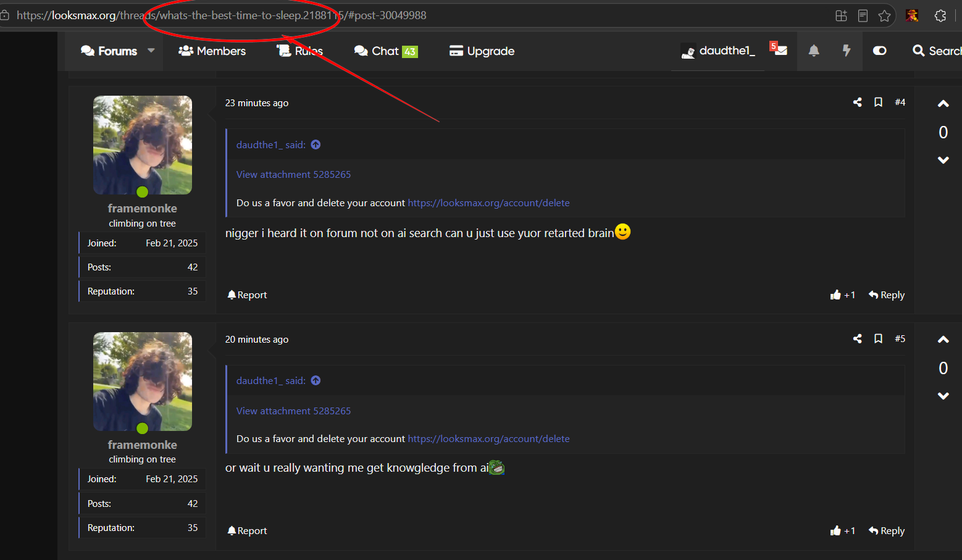Open account/delete link in post #5 quote
This screenshot has width=962, height=560.
tap(489, 439)
